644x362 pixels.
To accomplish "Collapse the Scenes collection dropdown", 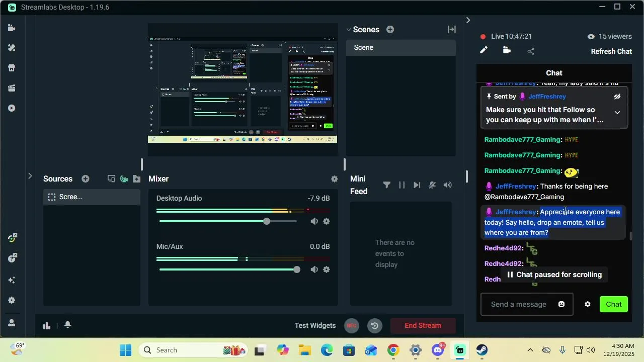I will tap(348, 30).
